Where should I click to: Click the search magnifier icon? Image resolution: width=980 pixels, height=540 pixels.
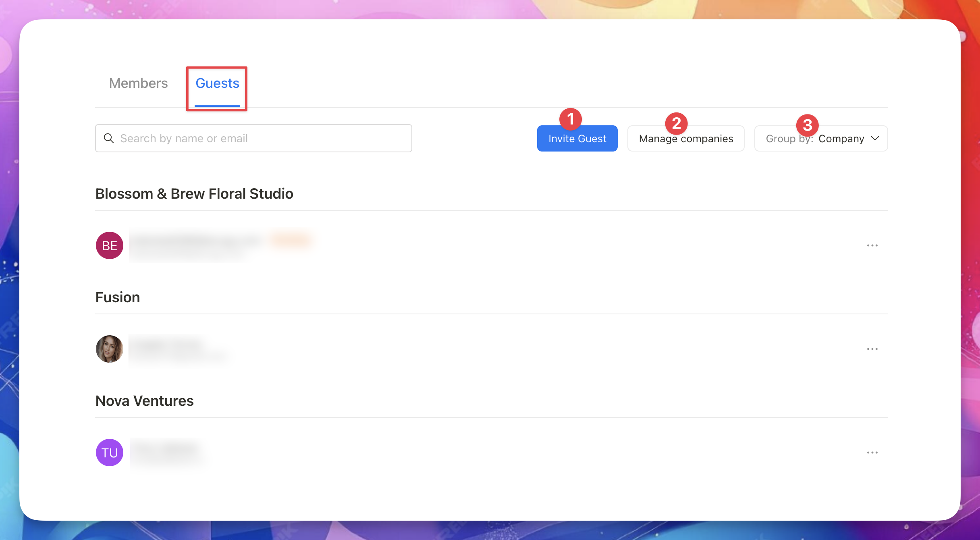tap(108, 138)
